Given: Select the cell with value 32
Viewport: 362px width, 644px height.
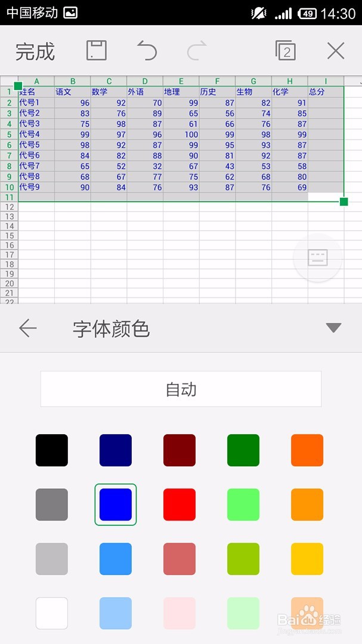Looking at the screenshot, I should 145,166.
